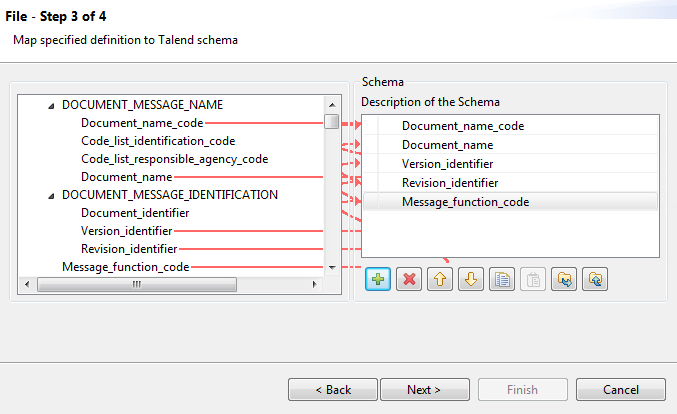Click the grayed-out paste icon
This screenshot has width=677, height=414.
pos(534,279)
